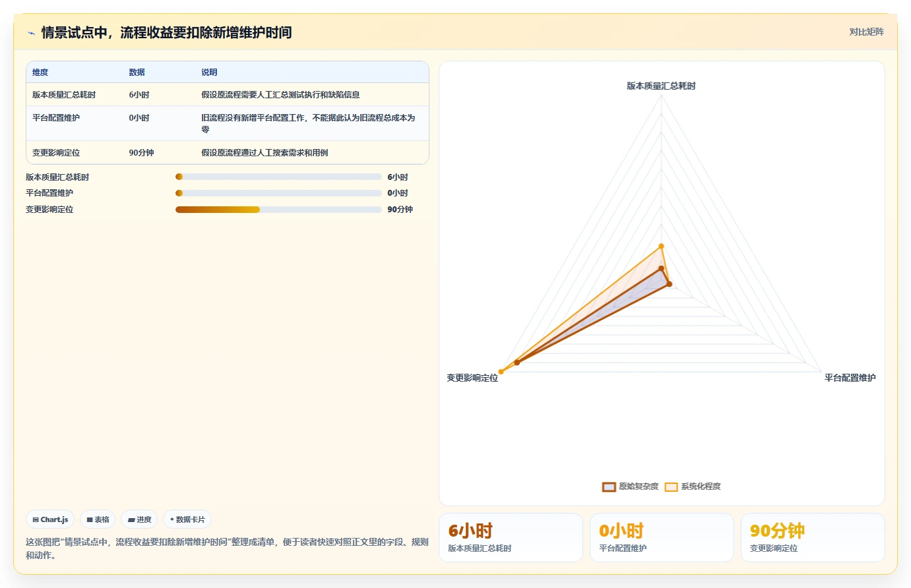Click the 说明 column header
This screenshot has height=588, width=911.
point(209,73)
